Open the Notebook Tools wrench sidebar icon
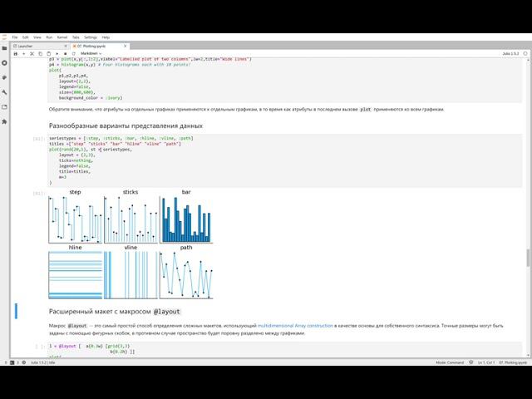Image resolution: width=532 pixels, height=399 pixels. point(4,92)
